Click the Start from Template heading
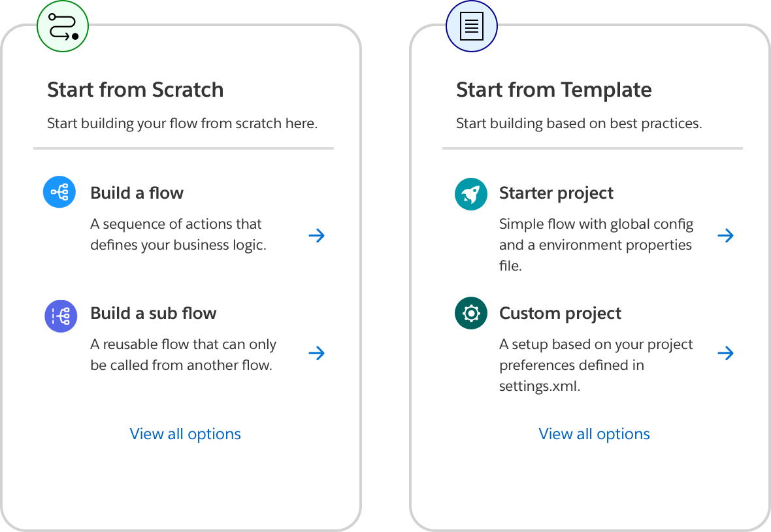 [554, 90]
